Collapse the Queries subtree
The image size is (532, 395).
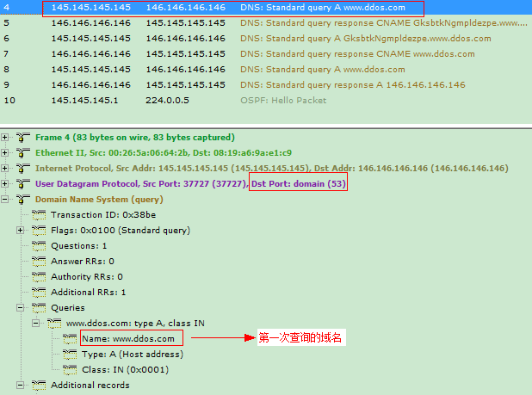[x=21, y=308]
